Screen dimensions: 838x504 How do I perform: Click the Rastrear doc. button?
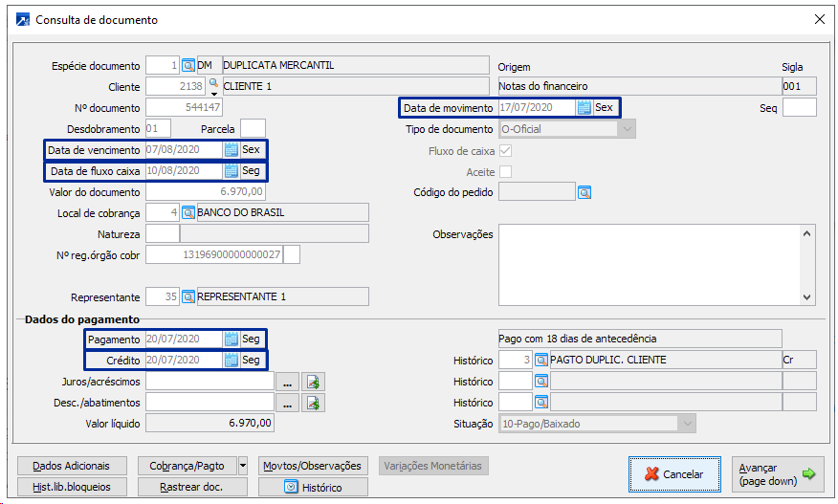click(192, 487)
